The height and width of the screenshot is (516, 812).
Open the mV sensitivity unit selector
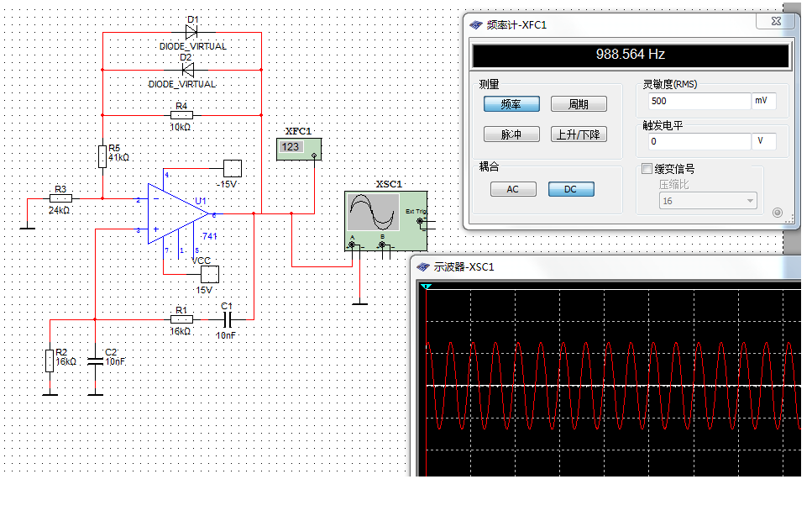coord(764,101)
